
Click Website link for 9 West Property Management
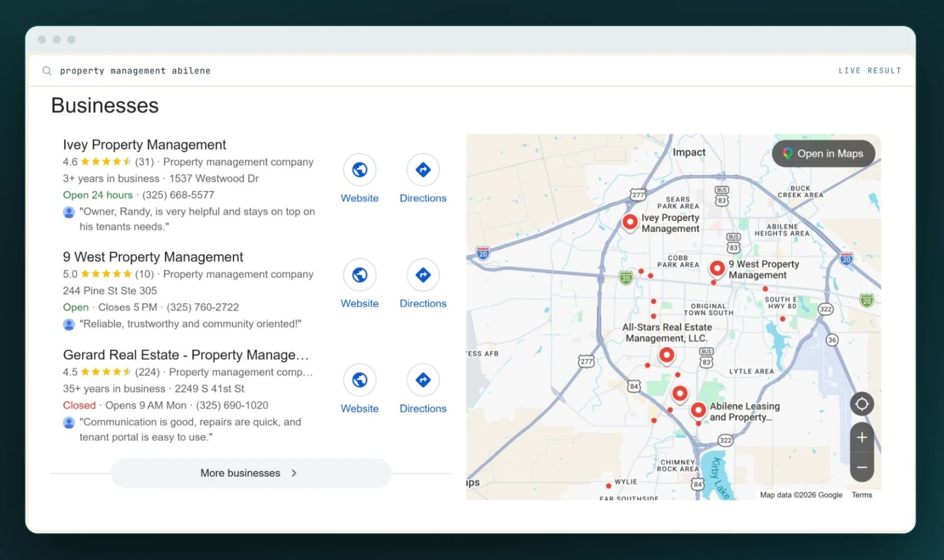click(x=360, y=303)
